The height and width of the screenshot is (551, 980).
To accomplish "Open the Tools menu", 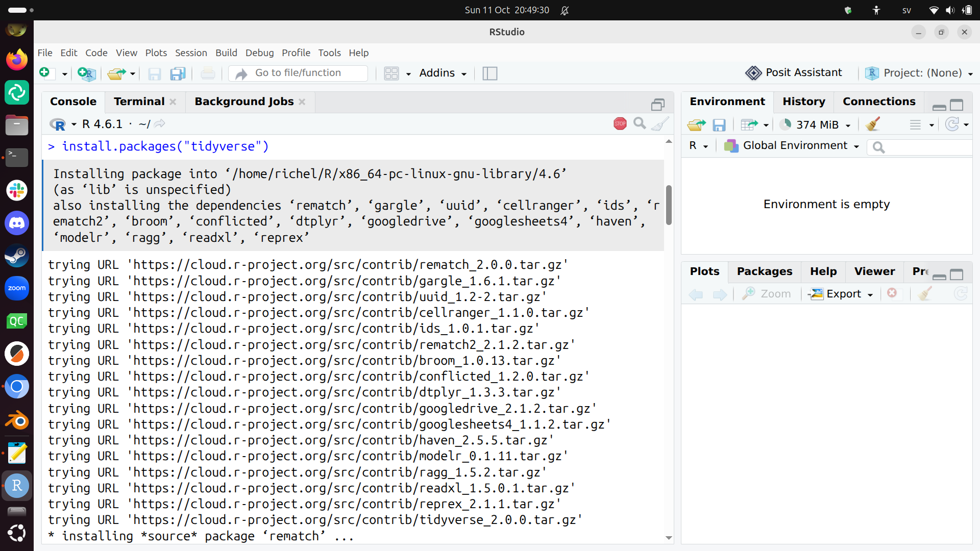I will (329, 53).
